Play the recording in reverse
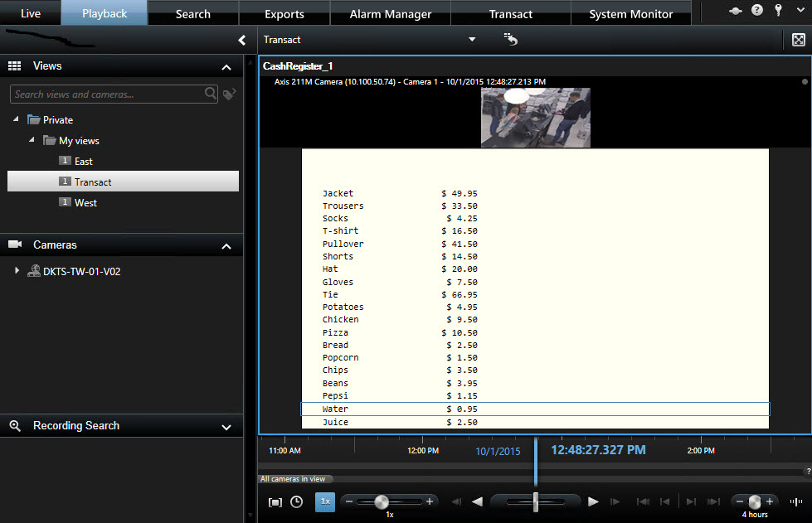 pyautogui.click(x=477, y=501)
